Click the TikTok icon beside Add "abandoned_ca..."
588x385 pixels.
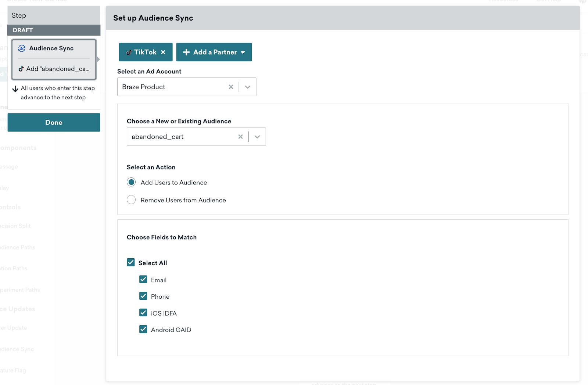click(x=21, y=69)
